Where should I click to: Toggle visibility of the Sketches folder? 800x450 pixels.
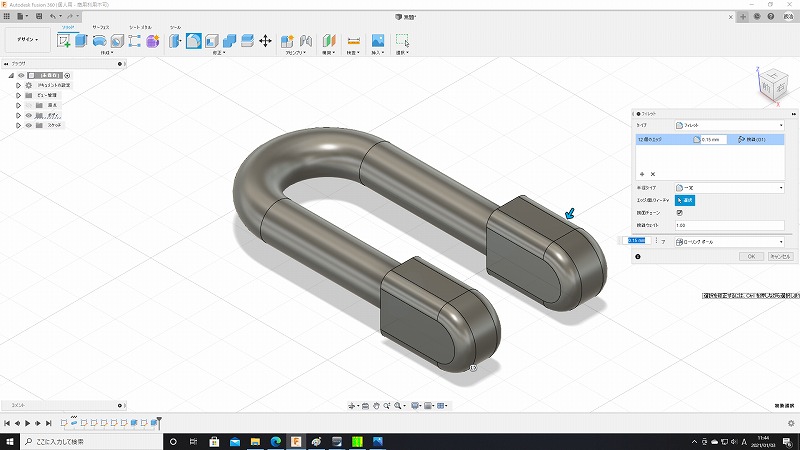point(28,125)
